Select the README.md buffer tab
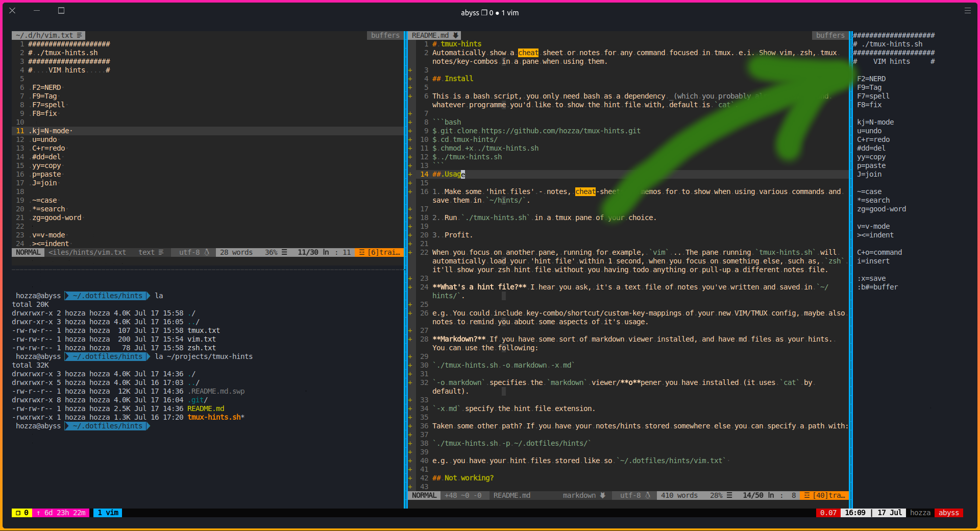Image resolution: width=980 pixels, height=531 pixels. (x=435, y=35)
